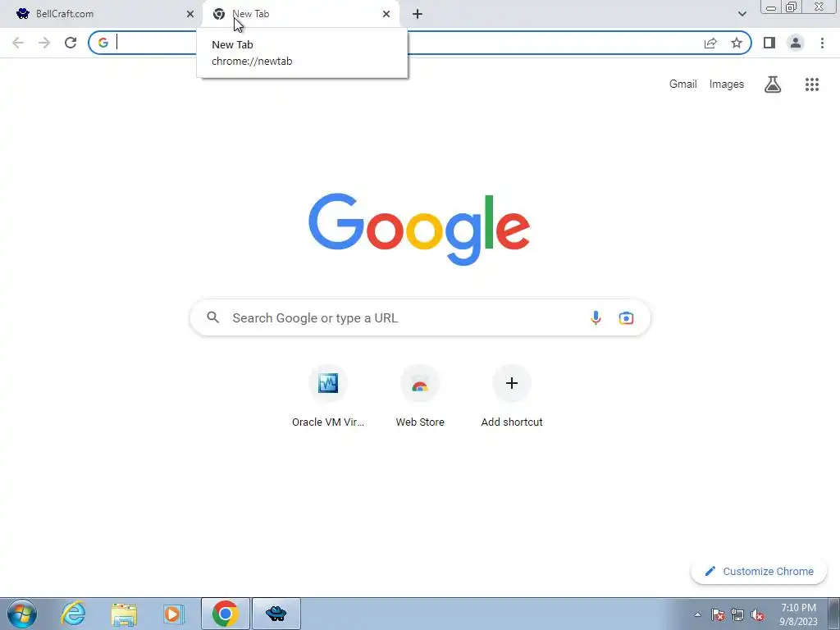Open network status tray icon

pyautogui.click(x=737, y=614)
